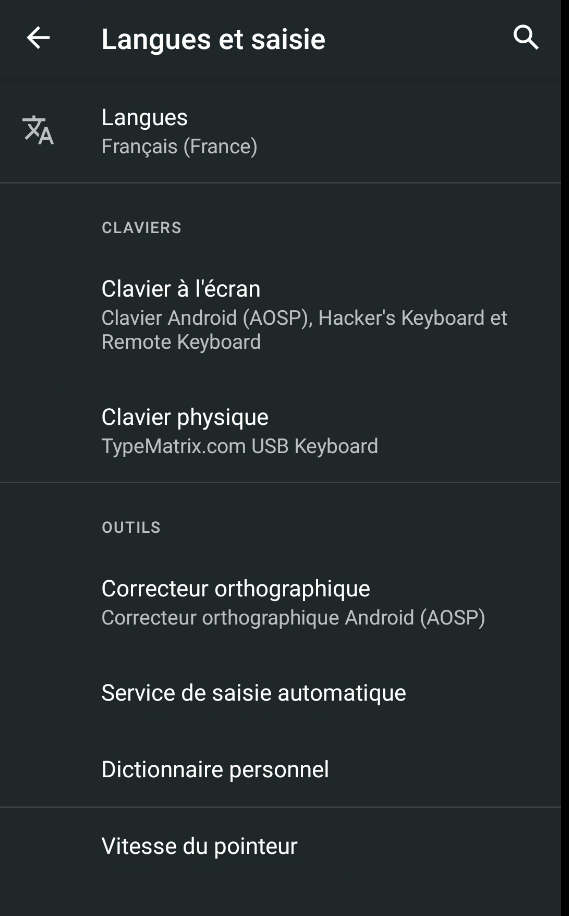Tap the TypeMatrix.com USB Keyboard summary
The image size is (569, 916).
tap(240, 446)
